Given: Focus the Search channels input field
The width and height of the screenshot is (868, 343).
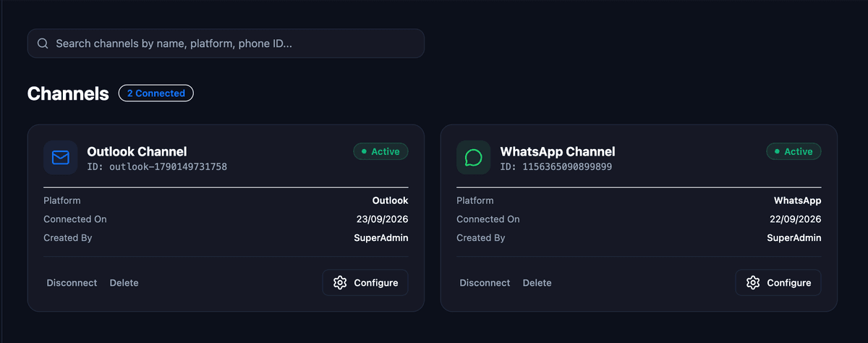Looking at the screenshot, I should [x=226, y=43].
